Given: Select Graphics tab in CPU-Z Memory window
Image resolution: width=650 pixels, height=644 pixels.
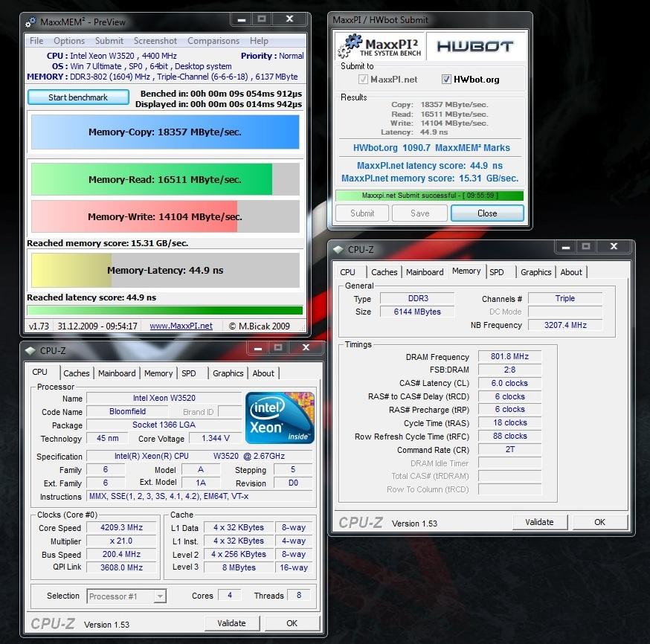Looking at the screenshot, I should 536,272.
